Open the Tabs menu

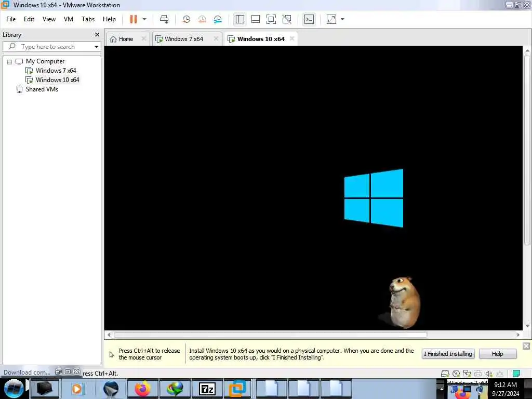88,19
